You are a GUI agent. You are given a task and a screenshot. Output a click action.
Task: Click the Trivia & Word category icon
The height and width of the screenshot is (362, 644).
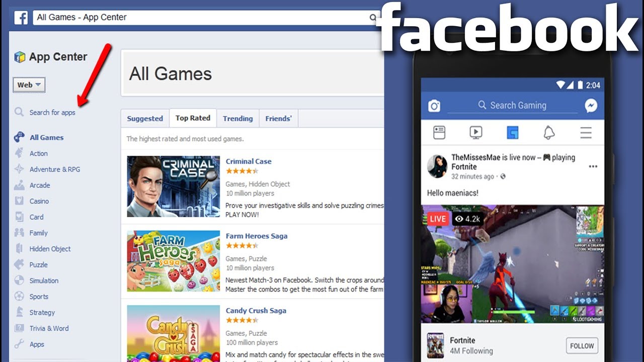tap(19, 328)
